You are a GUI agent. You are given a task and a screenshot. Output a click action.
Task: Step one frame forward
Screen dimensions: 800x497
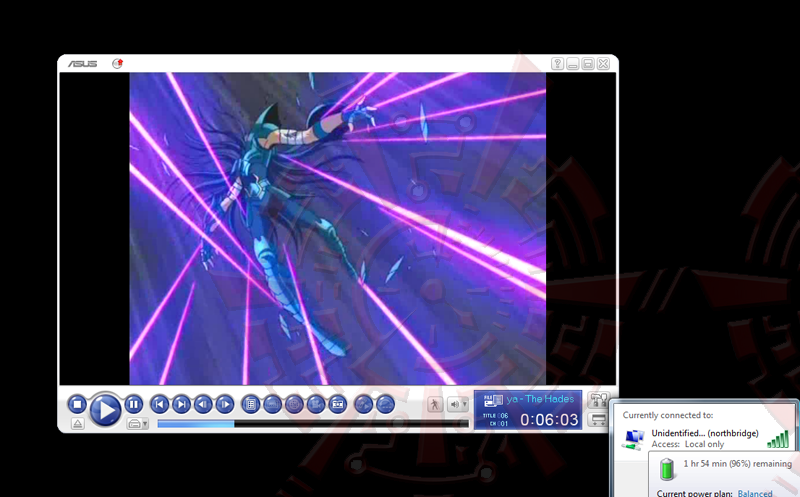224,405
